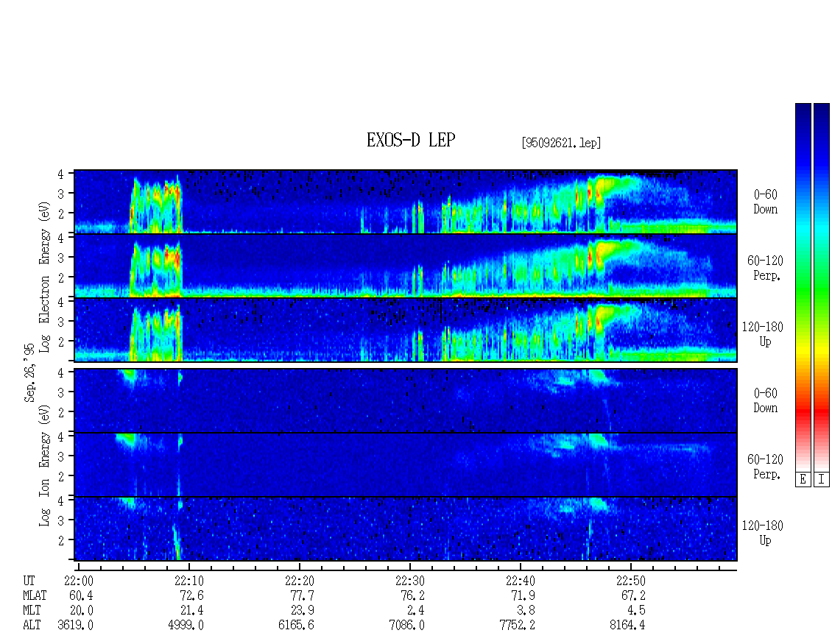The image size is (832, 644).
Task: Click the 22:20 time label
Action: (299, 581)
